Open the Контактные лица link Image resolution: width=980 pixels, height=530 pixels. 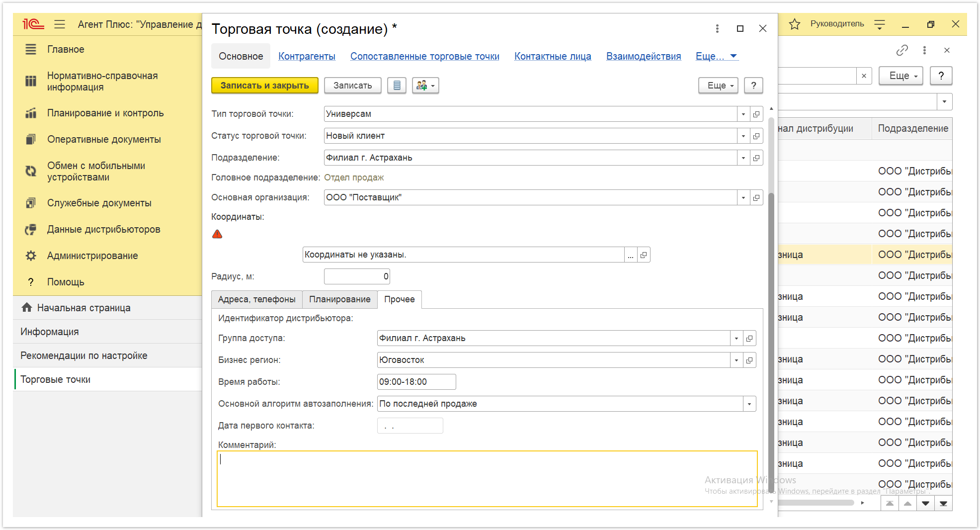tap(553, 56)
